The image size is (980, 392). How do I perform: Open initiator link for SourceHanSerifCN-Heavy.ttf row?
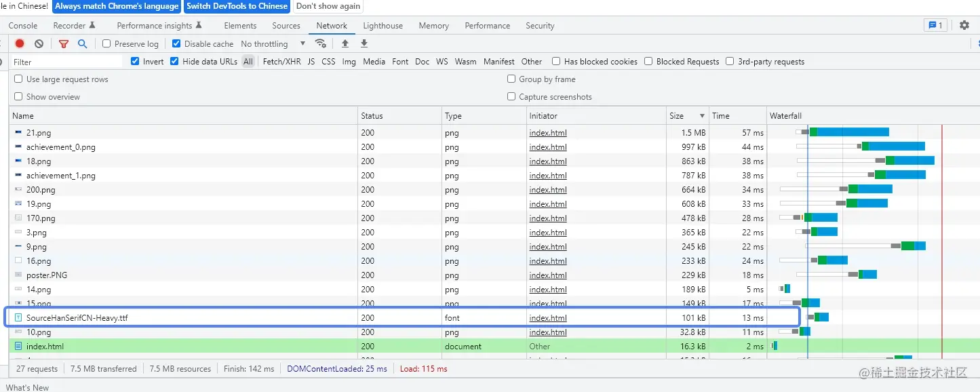(x=548, y=317)
